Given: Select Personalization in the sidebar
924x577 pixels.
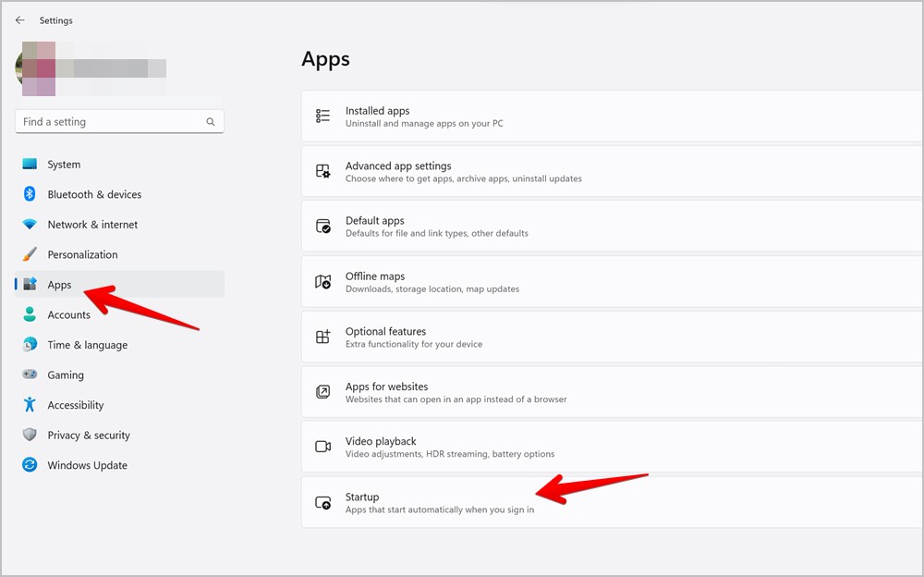Looking at the screenshot, I should [x=119, y=254].
